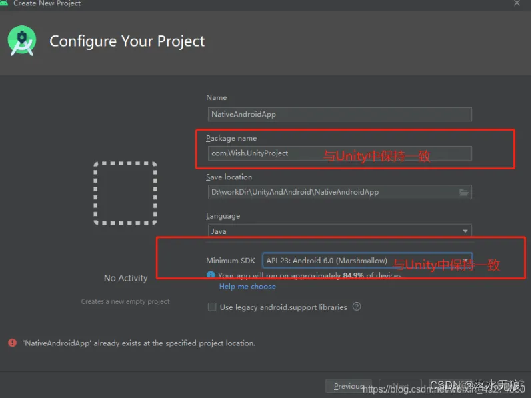Click the already exists error message text

(139, 343)
